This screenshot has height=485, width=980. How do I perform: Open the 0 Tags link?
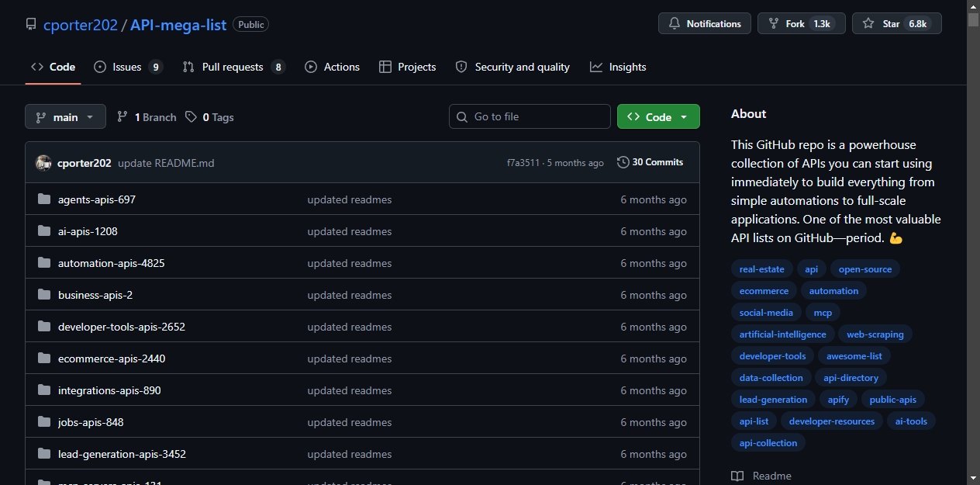[x=209, y=117]
